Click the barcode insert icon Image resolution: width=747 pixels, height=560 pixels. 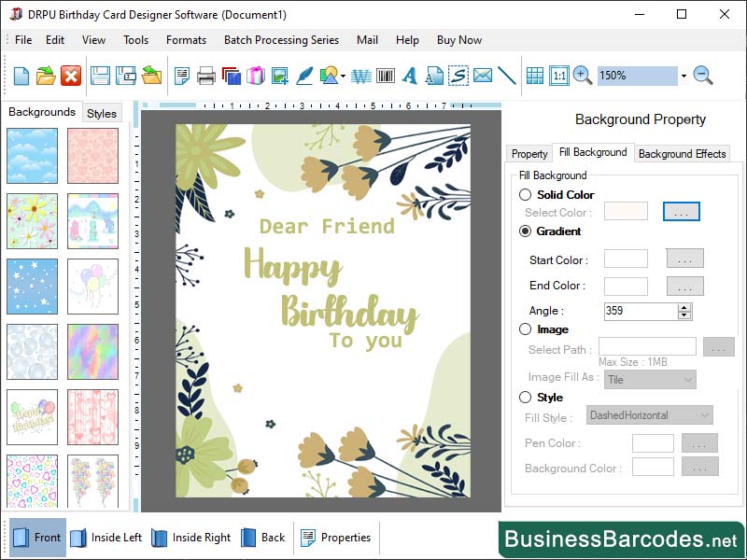click(x=384, y=76)
